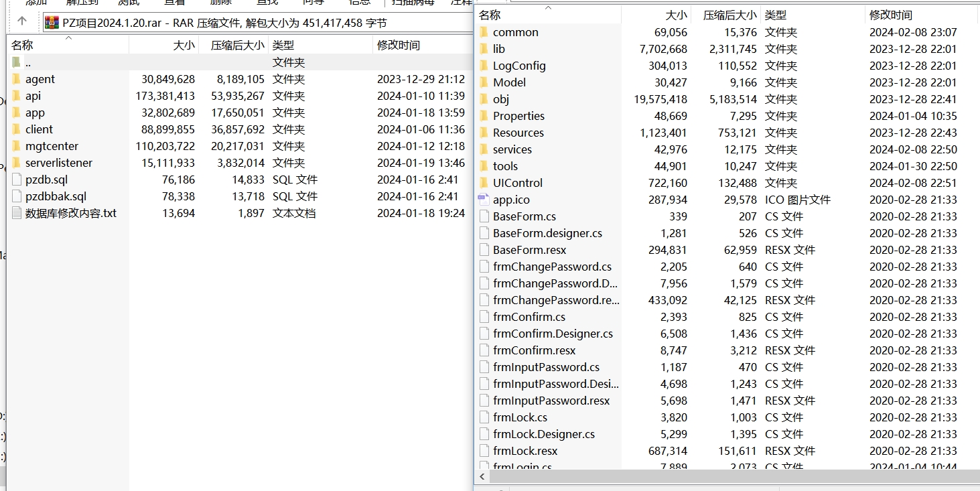Click the size value 173,381,413
Screen dimensions: 980x491
(x=165, y=96)
